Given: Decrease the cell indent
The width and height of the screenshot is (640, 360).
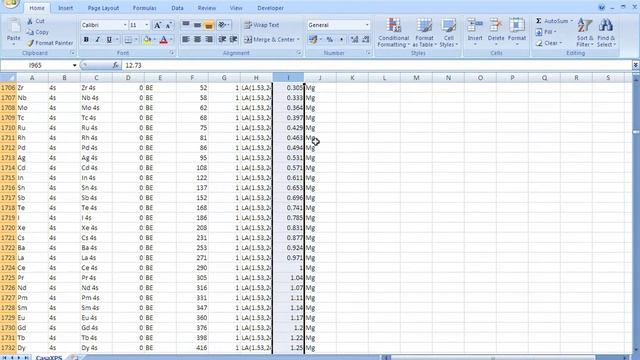Looking at the screenshot, I should 222,40.
